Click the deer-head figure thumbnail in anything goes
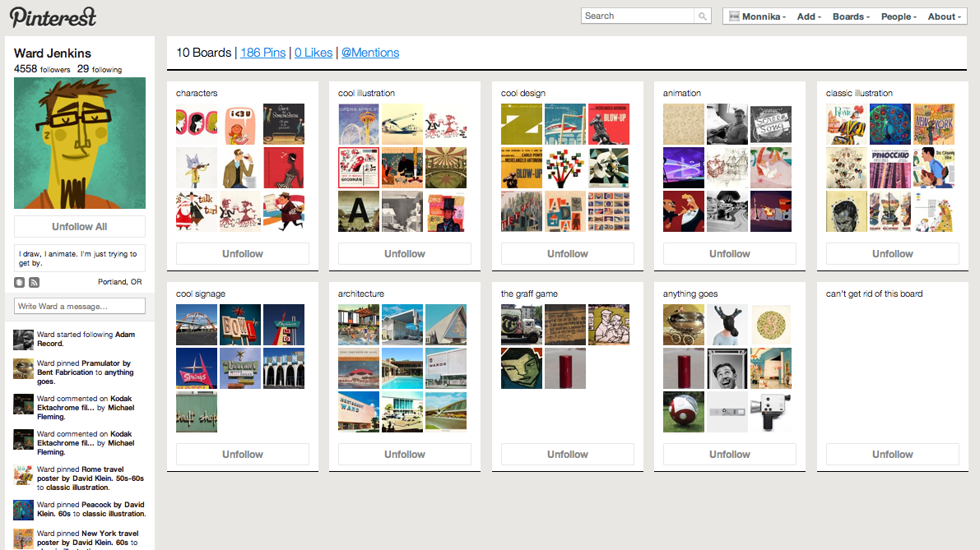This screenshot has width=980, height=550. click(x=727, y=325)
